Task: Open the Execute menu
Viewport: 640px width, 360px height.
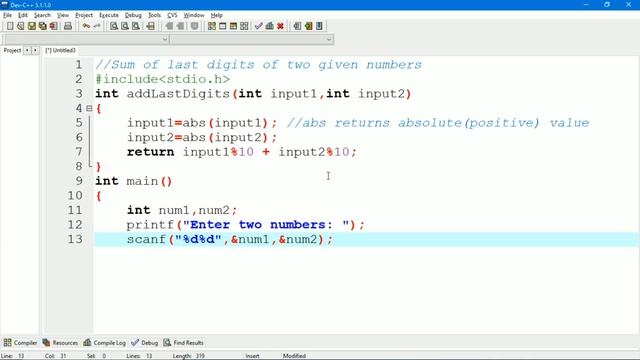Action: tap(109, 15)
